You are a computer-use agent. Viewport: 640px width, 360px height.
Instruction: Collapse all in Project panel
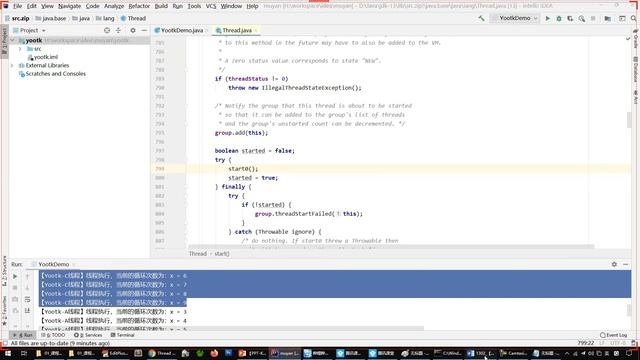(x=118, y=30)
